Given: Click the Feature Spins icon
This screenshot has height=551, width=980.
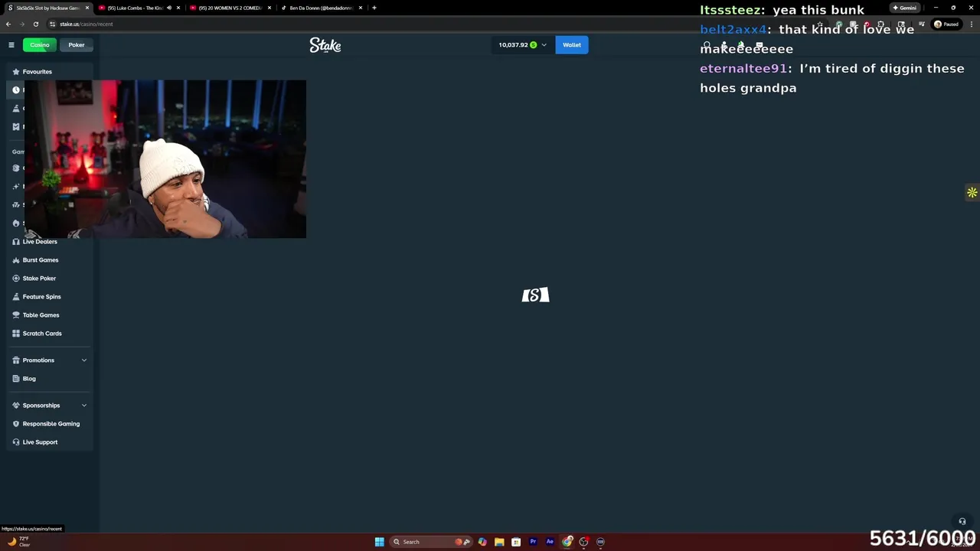Looking at the screenshot, I should [x=16, y=297].
